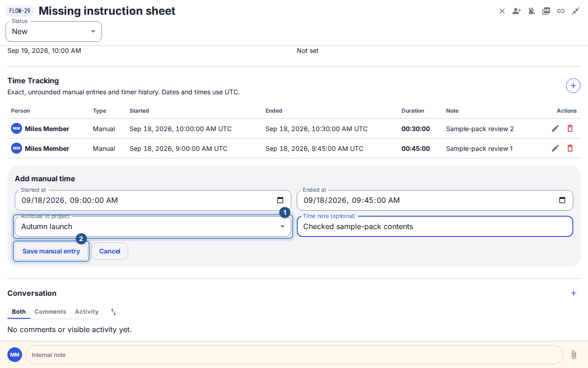Toggle the muted notifications bell icon

pyautogui.click(x=531, y=11)
